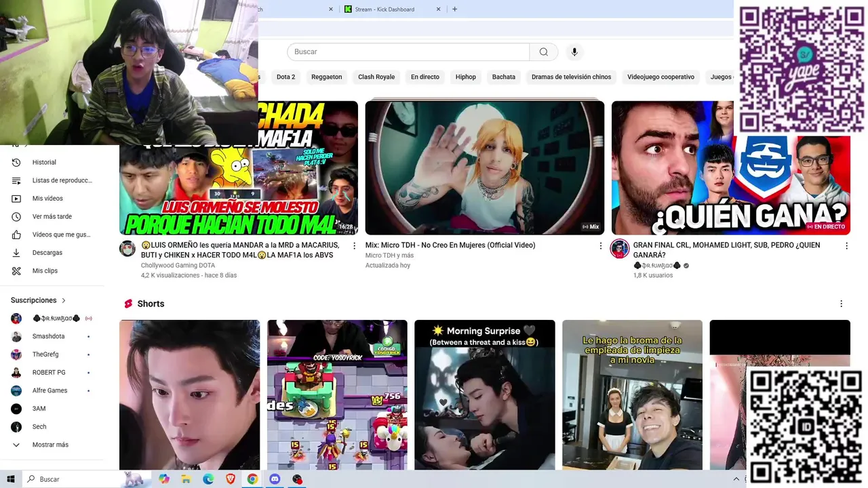The height and width of the screenshot is (488, 868).
Task: Open ROBERT PG subscription
Action: click(49, 373)
